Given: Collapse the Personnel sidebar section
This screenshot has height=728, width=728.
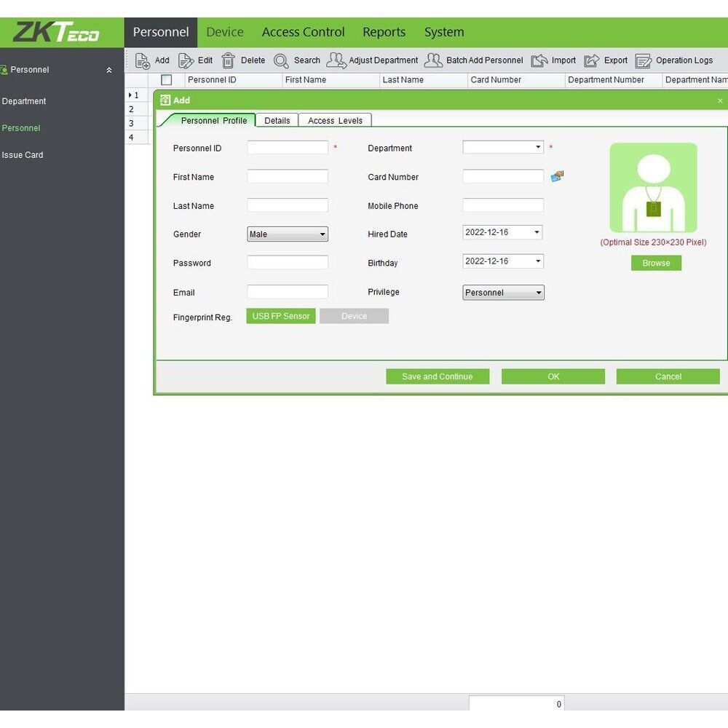Looking at the screenshot, I should [108, 70].
